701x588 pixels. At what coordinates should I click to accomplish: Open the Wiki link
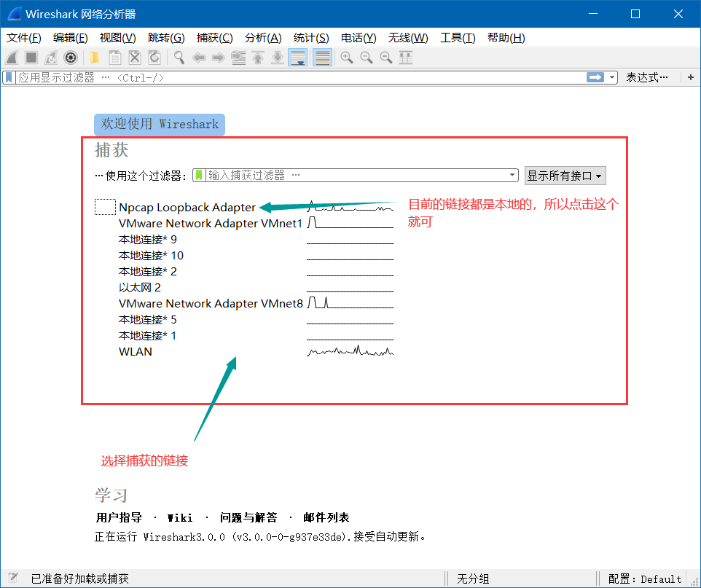(180, 518)
